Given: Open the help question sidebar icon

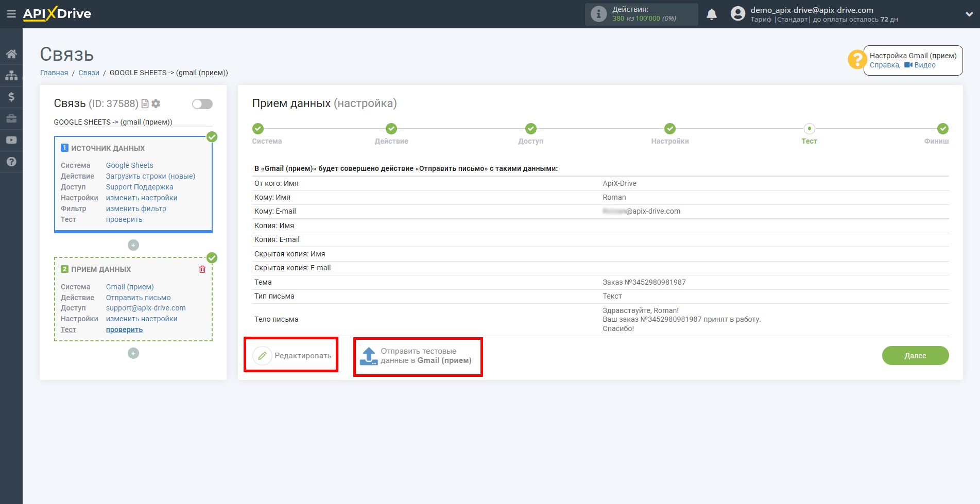Looking at the screenshot, I should click(11, 162).
